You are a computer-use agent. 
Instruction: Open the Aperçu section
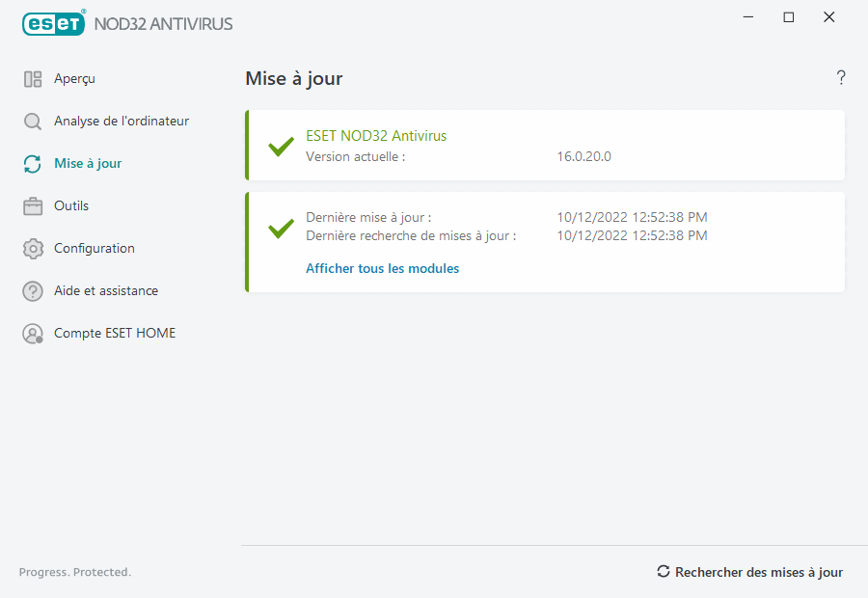(74, 79)
